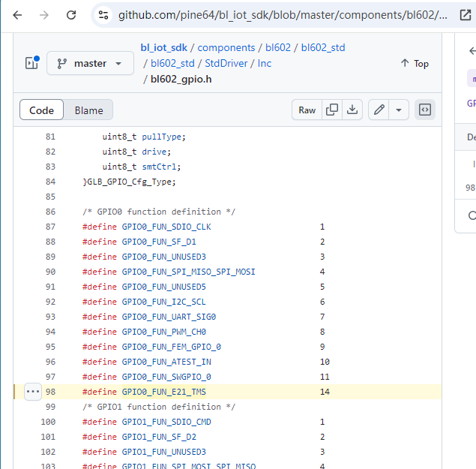This screenshot has height=469, width=476.
Task: Click GPIO0 function definition comment
Action: coord(159,212)
